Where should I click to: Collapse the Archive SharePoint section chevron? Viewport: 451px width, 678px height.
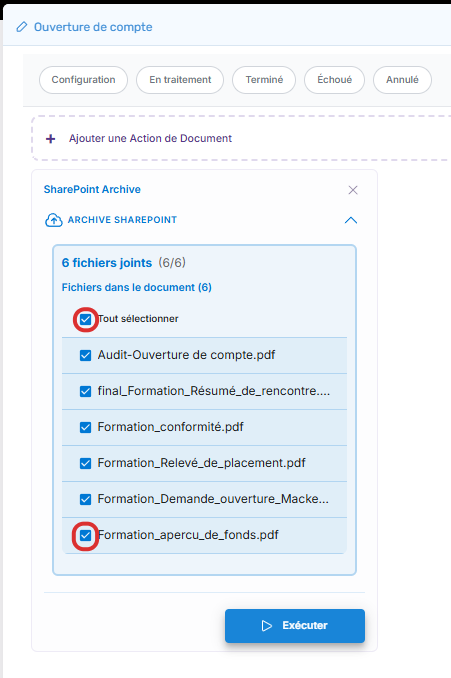(x=351, y=220)
